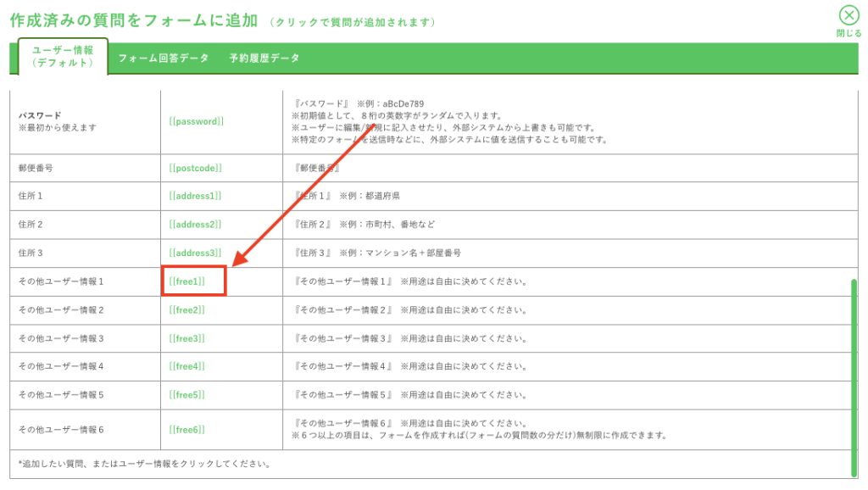Screen dimensions: 868x490
Task: Click the [[address1]] tag
Action: (196, 196)
